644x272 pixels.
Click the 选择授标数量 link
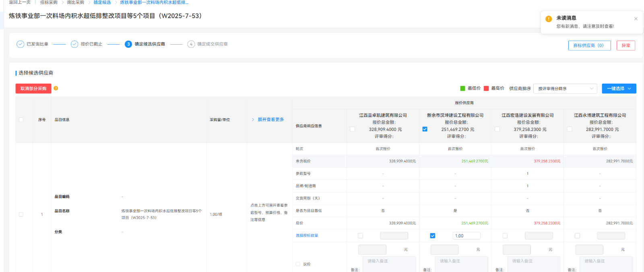click(307, 236)
